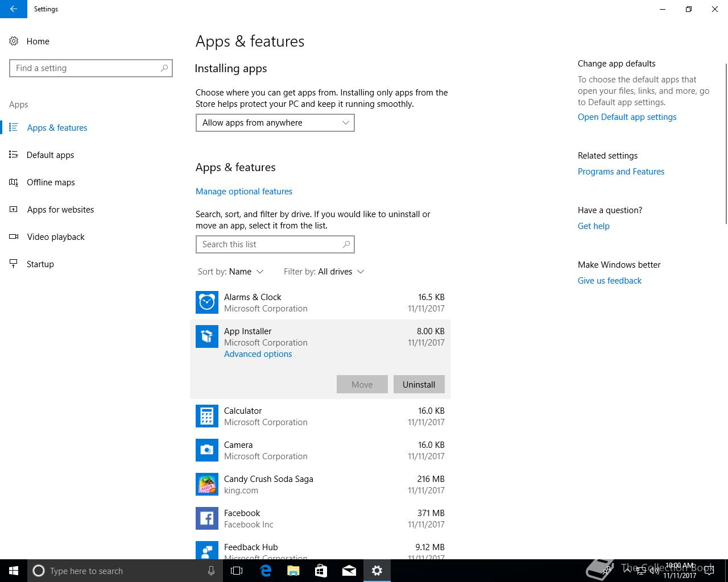
Task: Click the Apps & features sidebar icon
Action: (x=14, y=127)
